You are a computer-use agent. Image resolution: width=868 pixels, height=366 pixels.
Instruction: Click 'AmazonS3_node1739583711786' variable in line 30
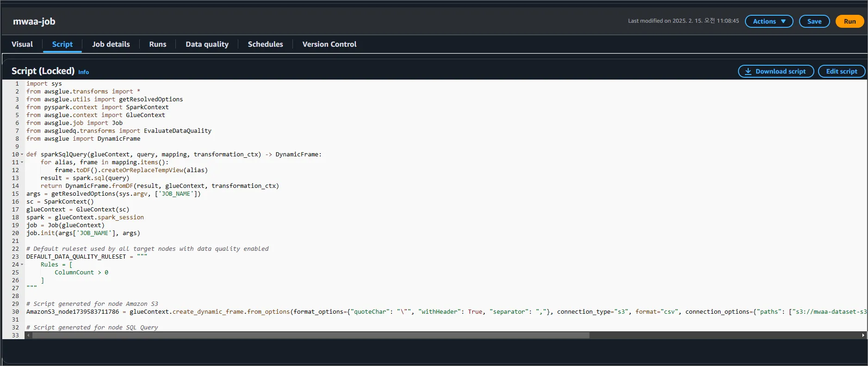pyautogui.click(x=73, y=312)
